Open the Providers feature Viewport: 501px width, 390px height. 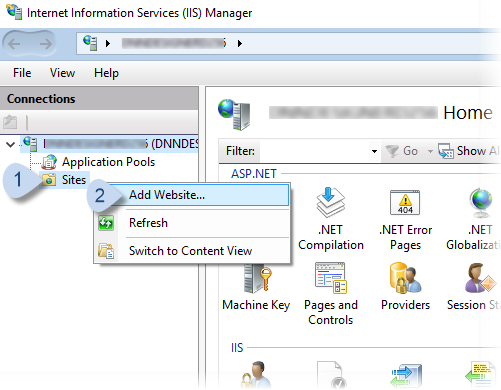coord(405,287)
